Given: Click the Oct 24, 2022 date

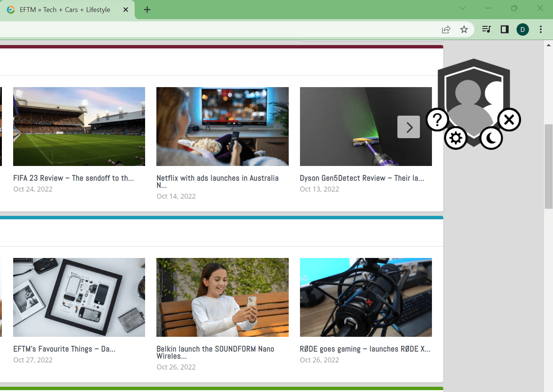Looking at the screenshot, I should 33,189.
